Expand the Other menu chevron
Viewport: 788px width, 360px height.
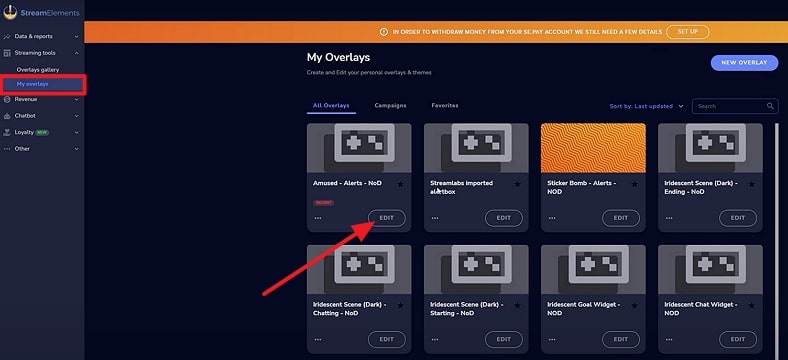(x=76, y=149)
